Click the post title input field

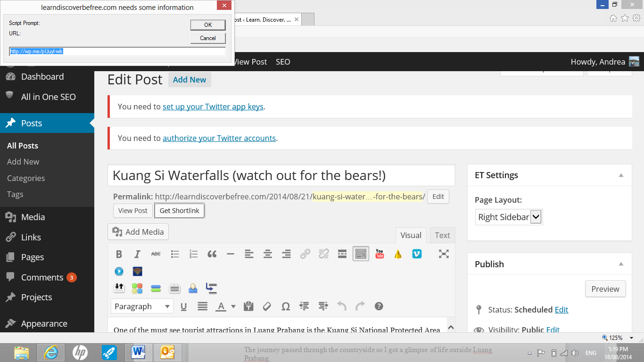click(281, 176)
